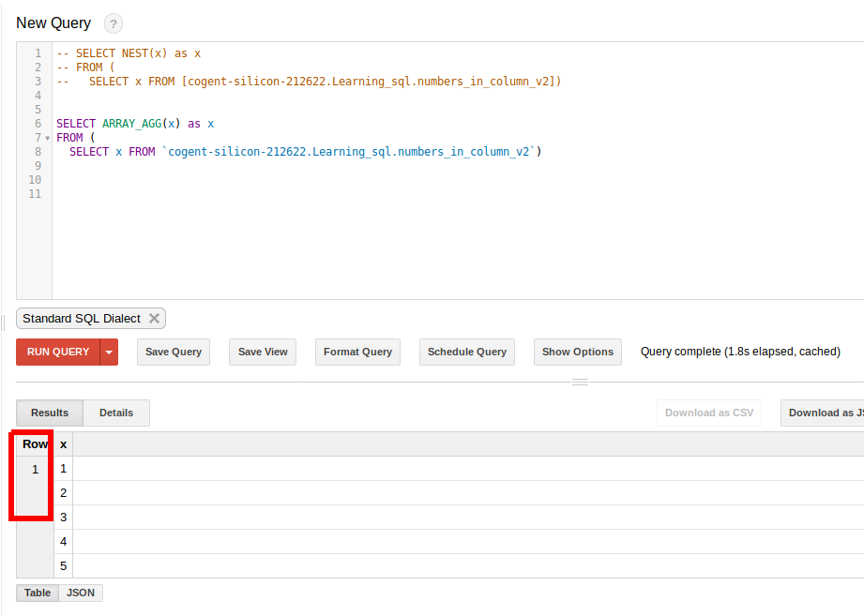Click the help question mark beside New Query
Viewport: 864px width, 616px height.
[113, 23]
